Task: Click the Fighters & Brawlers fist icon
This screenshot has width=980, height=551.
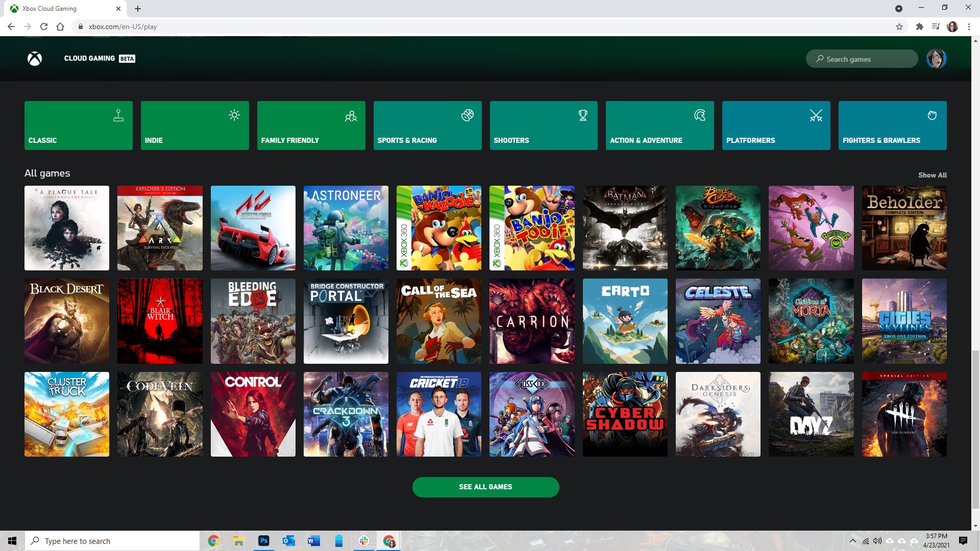Action: [932, 115]
